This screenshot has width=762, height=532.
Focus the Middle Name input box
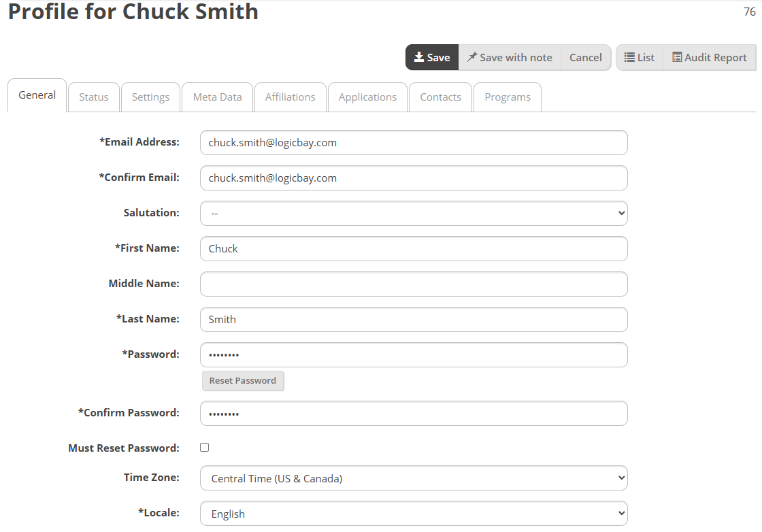tap(414, 284)
